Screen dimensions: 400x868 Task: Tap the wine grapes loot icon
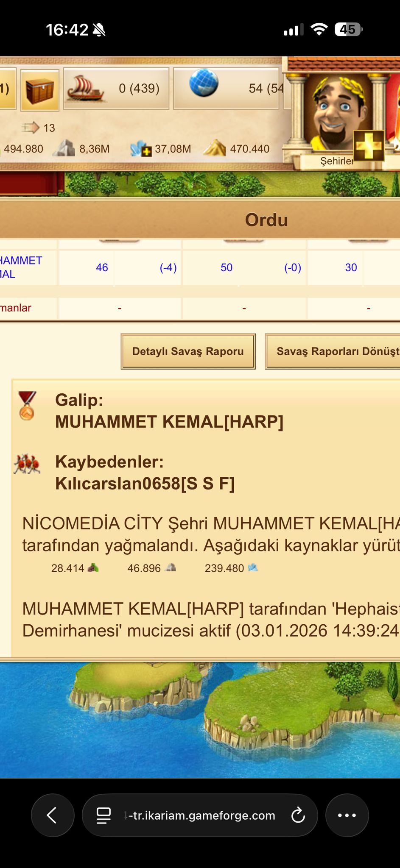point(93,568)
